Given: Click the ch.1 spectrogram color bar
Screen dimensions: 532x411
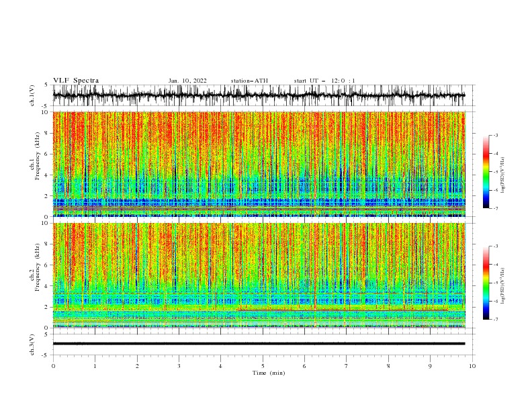Looking at the screenshot, I should click(x=486, y=171).
